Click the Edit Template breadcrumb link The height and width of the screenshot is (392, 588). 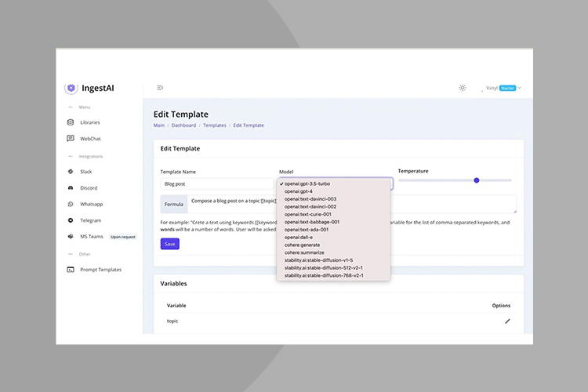tap(249, 125)
